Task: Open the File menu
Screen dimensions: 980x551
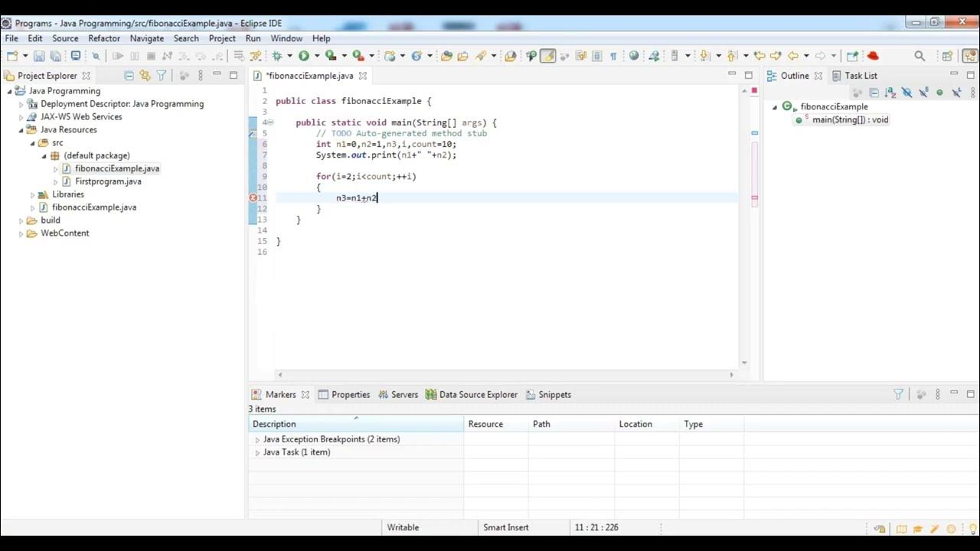Action: (x=11, y=38)
